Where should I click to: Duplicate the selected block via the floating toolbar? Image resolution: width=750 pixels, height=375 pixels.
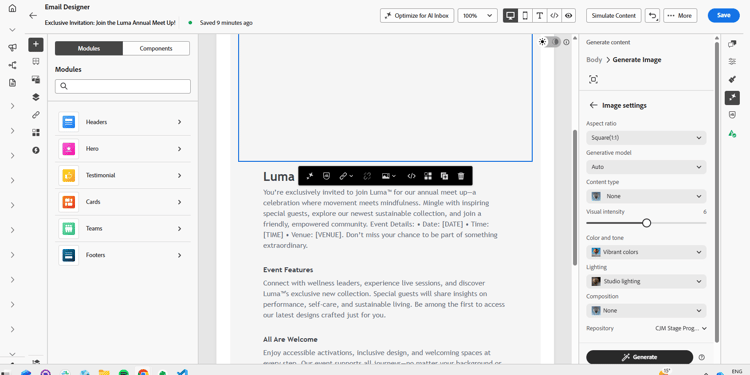point(444,176)
